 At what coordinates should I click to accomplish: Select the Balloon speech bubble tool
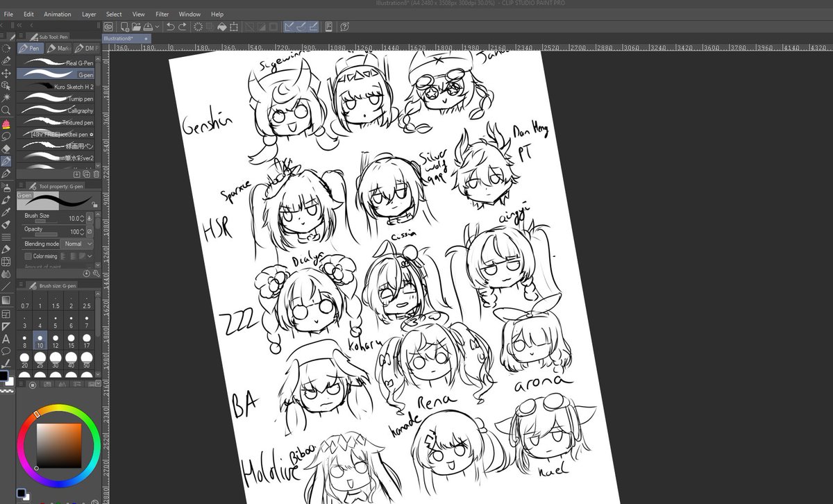click(6, 351)
